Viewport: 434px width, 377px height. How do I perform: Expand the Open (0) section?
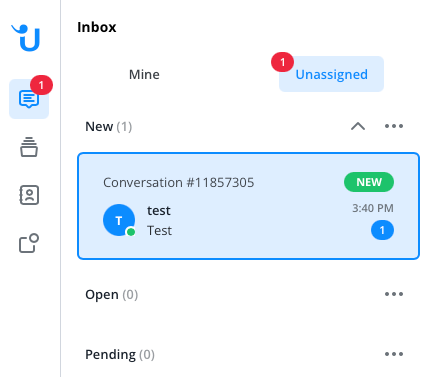[112, 295]
